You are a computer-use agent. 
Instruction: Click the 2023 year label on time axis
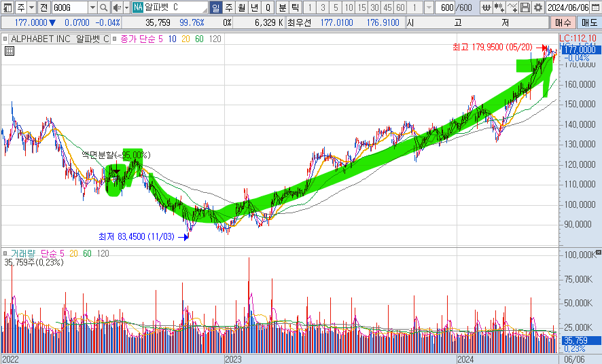coord(234,359)
